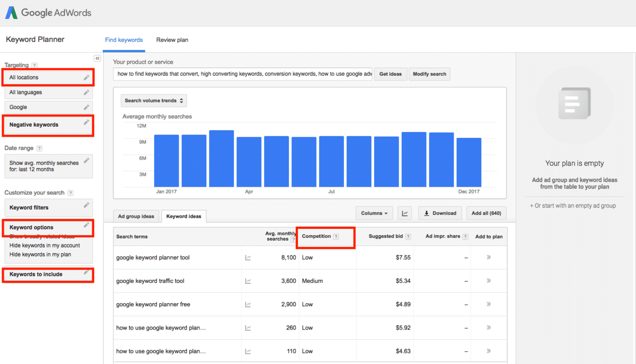This screenshot has height=364, width=636.
Task: Click the Download button
Action: (x=440, y=214)
